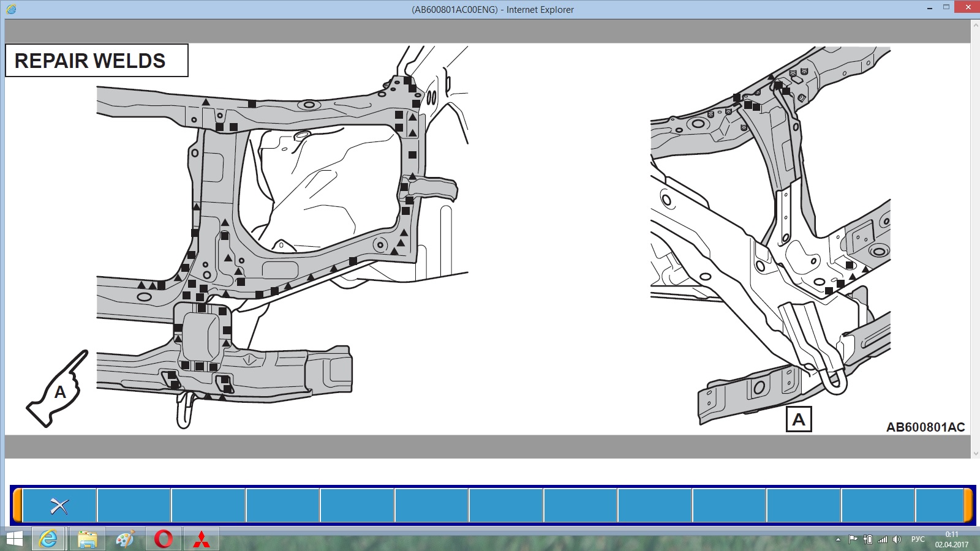980x551 pixels.
Task: Click the crossed-tools button in the blue toolbar
Action: pos(59,506)
